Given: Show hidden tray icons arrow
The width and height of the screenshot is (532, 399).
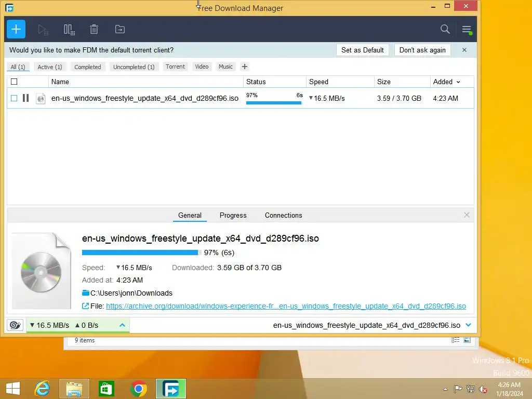Looking at the screenshot, I should pyautogui.click(x=445, y=389).
